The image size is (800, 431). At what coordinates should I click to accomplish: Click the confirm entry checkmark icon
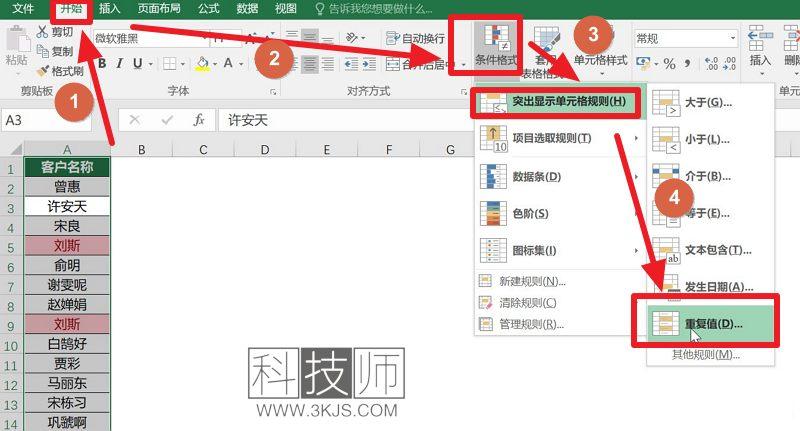point(167,120)
